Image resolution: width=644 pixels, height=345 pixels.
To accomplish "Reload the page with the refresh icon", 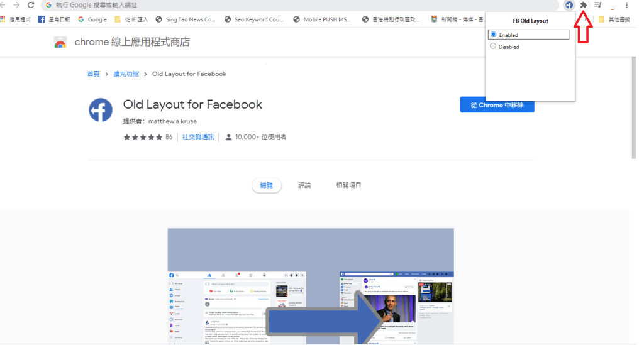I will (31, 5).
